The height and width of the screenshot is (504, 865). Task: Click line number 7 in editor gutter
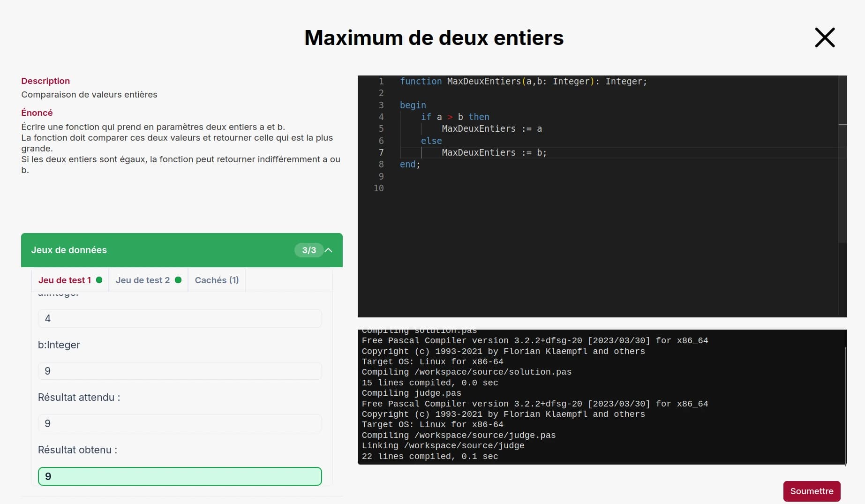[381, 152]
